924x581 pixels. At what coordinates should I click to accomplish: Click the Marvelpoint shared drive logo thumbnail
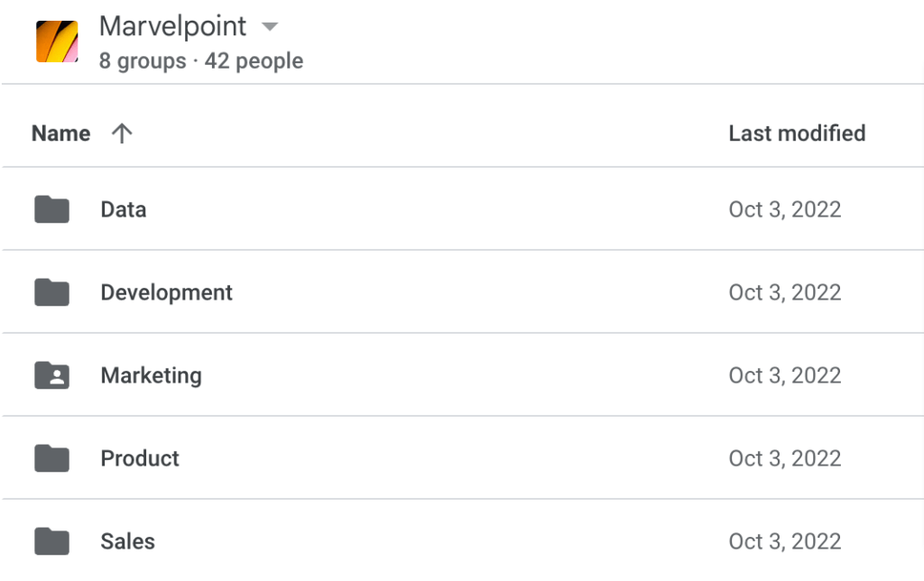click(57, 41)
